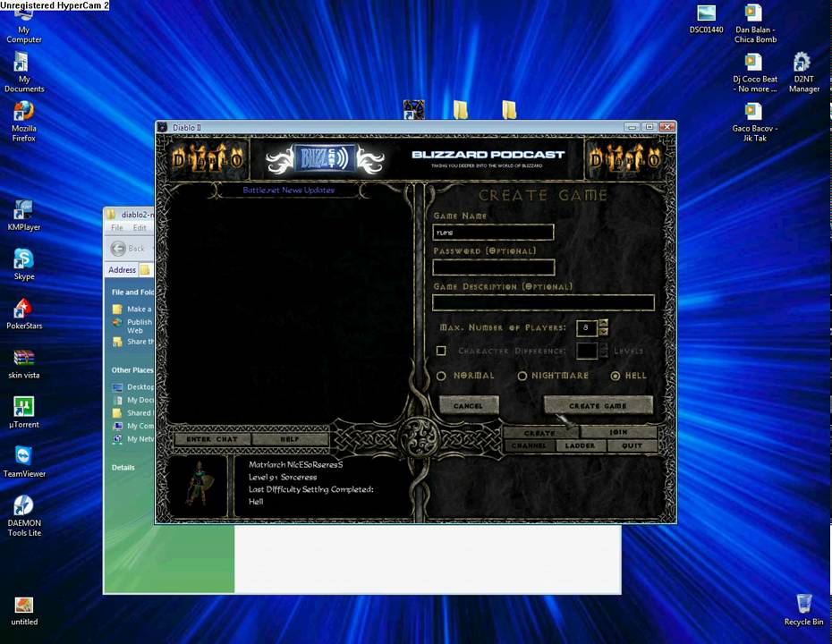Open the Ladder button
832x644 pixels.
[x=580, y=446]
